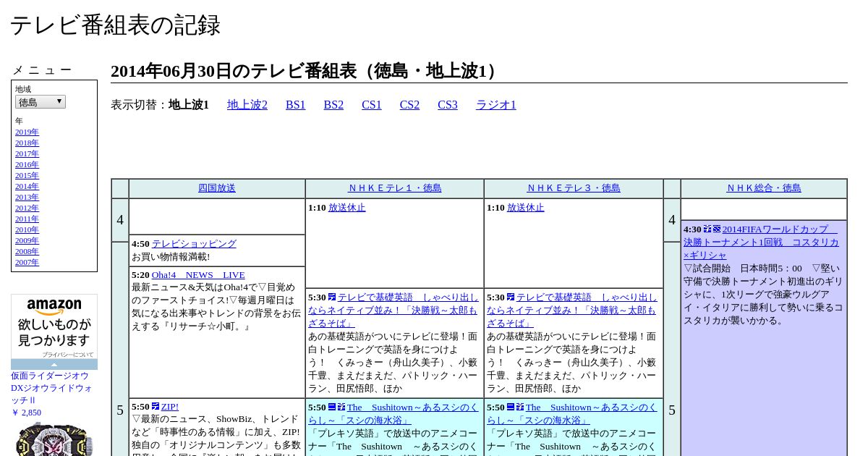Open the 2018年 year link
This screenshot has width=868, height=456.
27,143
